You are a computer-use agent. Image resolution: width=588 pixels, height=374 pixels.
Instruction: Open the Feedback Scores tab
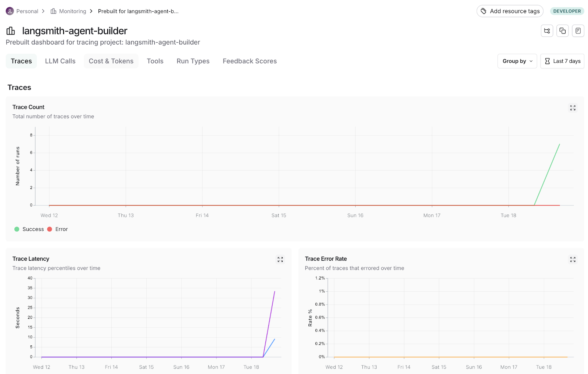click(250, 61)
